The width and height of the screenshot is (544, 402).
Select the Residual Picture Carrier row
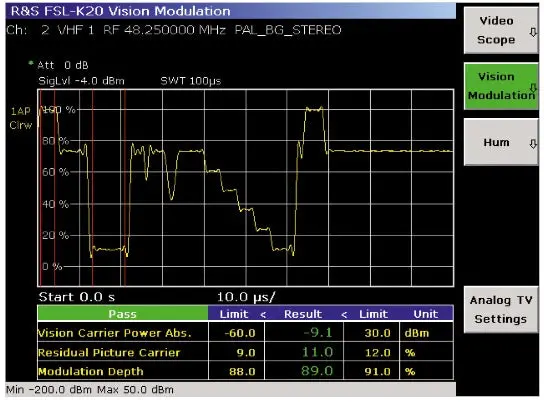point(245,352)
